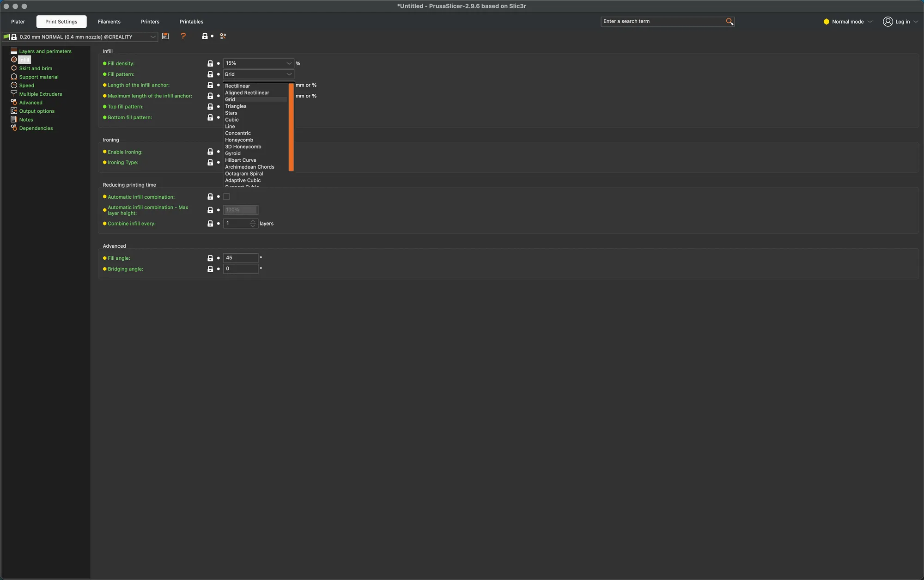Image resolution: width=924 pixels, height=580 pixels.
Task: Click the Fill angle input field
Action: [241, 258]
